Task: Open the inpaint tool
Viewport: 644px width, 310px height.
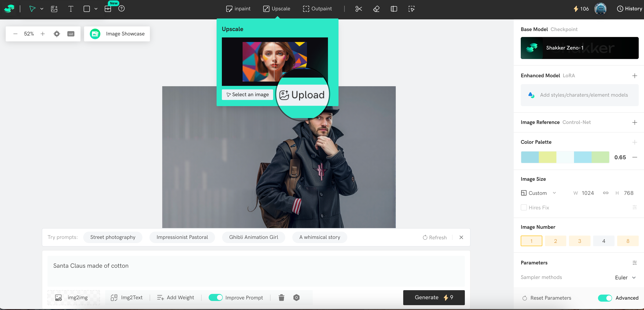Action: [x=238, y=9]
